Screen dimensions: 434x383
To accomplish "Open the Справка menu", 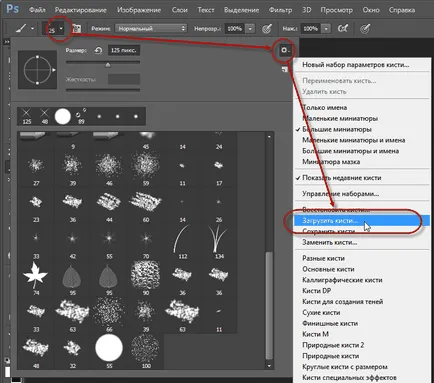I will click(402, 10).
